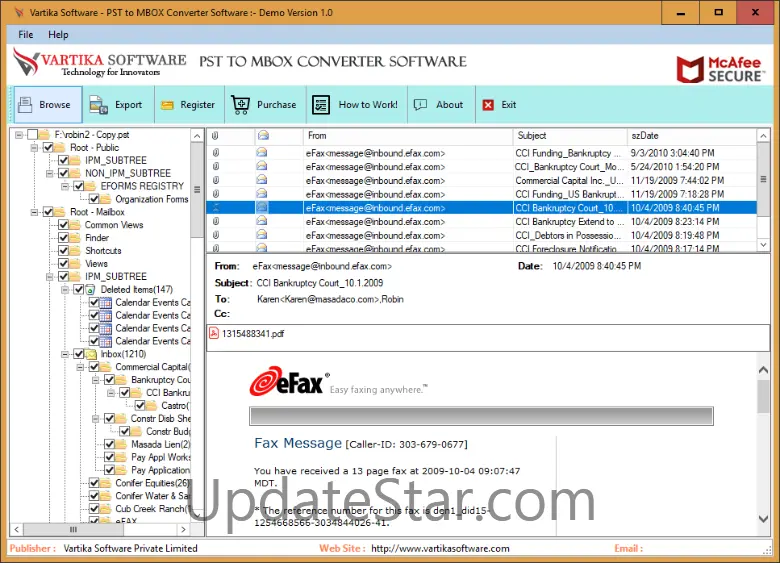Click the Export toolbar icon
This screenshot has height=563, width=780.
tap(98, 104)
